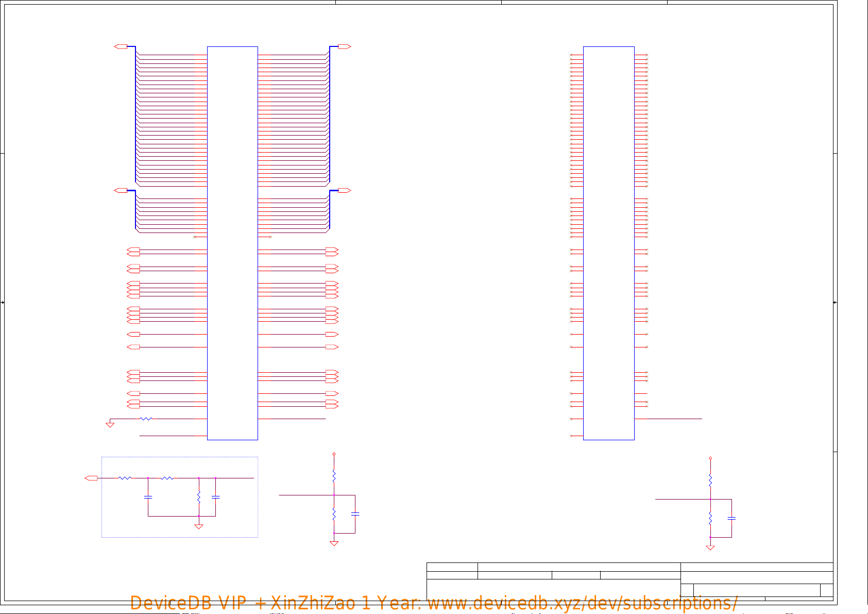
Task: Select the upper-right bus port of the left IC
Action: click(344, 47)
